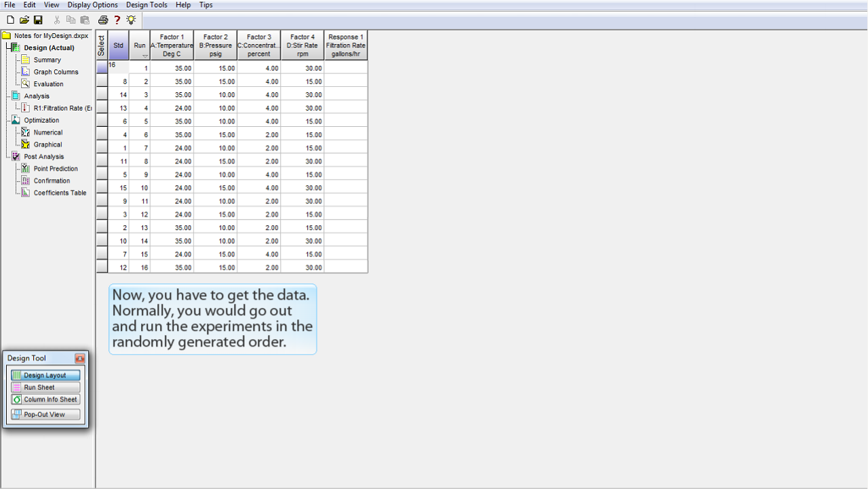Screen dimensions: 868x489
Task: Click the Response 1 cell for run 5
Action: [346, 121]
